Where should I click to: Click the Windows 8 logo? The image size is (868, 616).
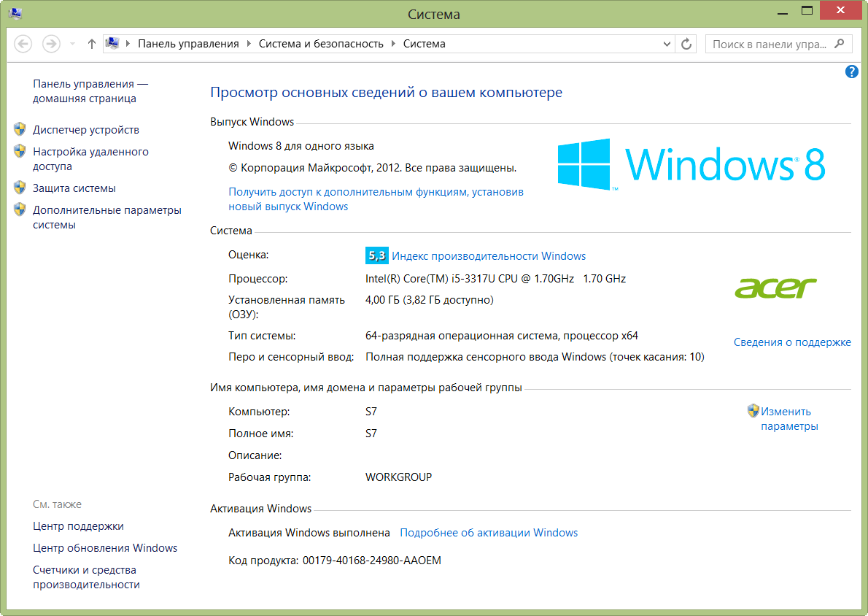(x=691, y=164)
